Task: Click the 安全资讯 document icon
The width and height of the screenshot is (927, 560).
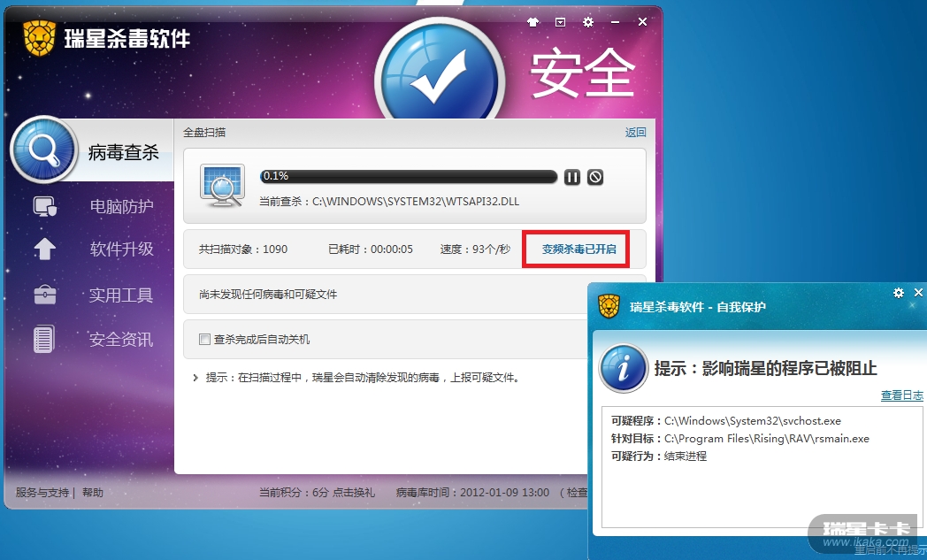Action: click(43, 339)
